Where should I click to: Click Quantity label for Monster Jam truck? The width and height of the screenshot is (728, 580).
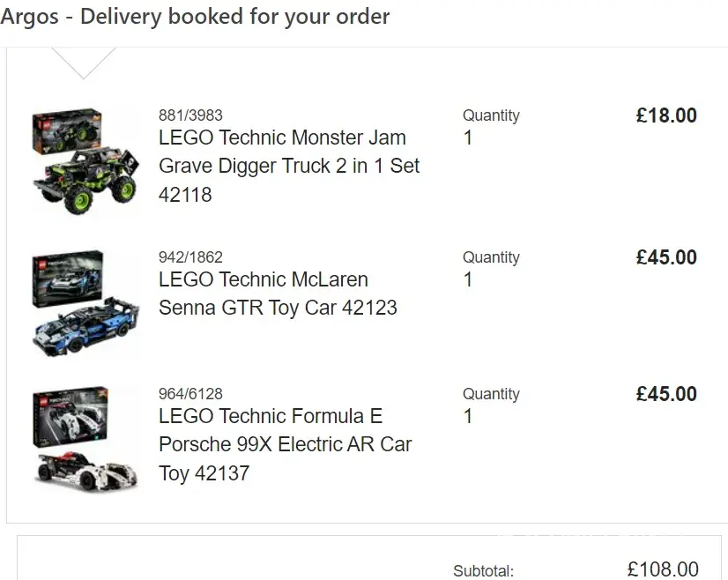491,115
